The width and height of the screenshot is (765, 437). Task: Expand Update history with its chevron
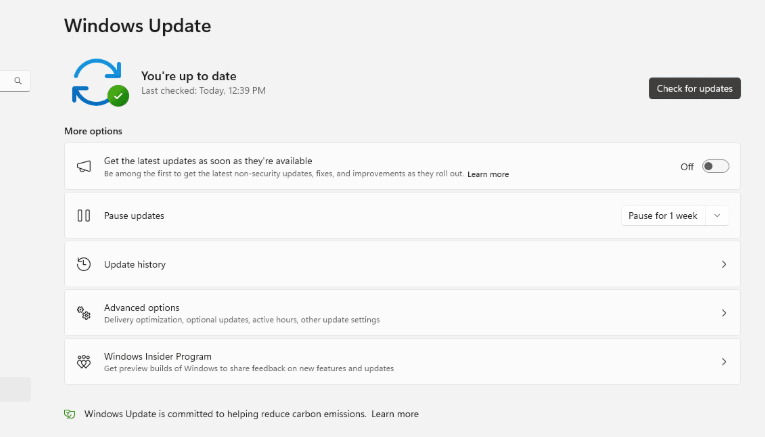(x=723, y=264)
